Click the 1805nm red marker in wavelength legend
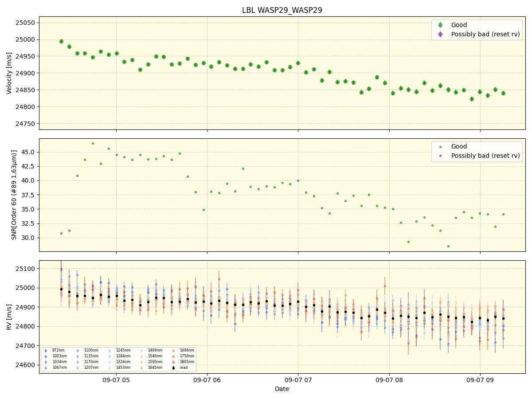Viewport: 532px width, 399px height. (173, 362)
